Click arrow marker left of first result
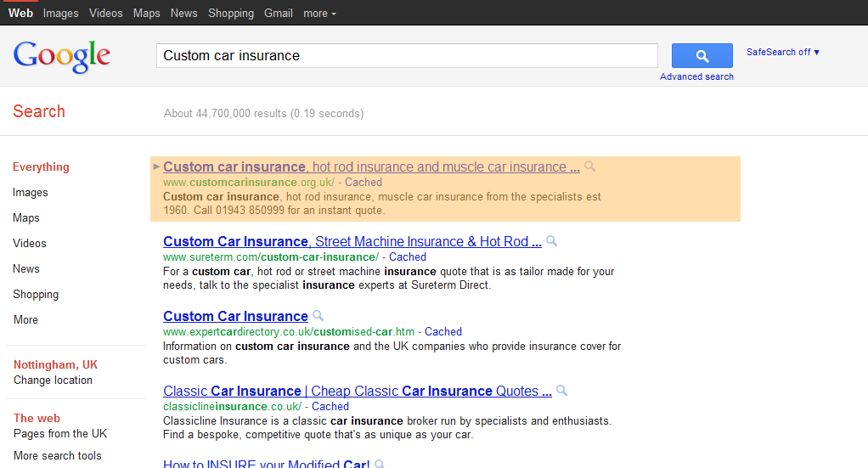 (x=156, y=166)
